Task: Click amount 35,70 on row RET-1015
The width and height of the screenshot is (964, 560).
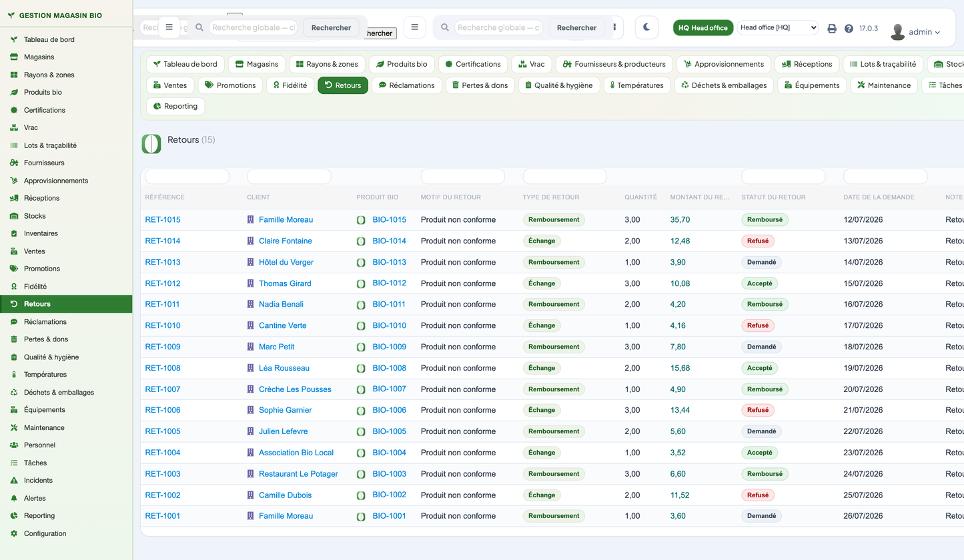Action: (680, 220)
